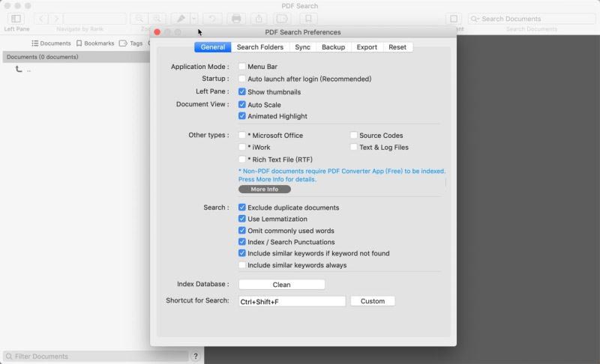This screenshot has height=364, width=600.
Task: Enable Auto launch after login checkbox
Action: coord(241,79)
